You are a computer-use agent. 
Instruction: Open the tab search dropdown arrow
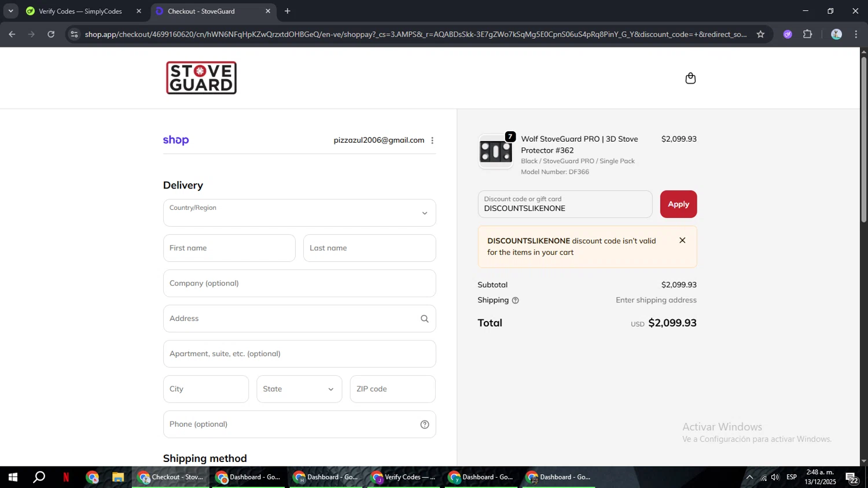click(x=10, y=11)
